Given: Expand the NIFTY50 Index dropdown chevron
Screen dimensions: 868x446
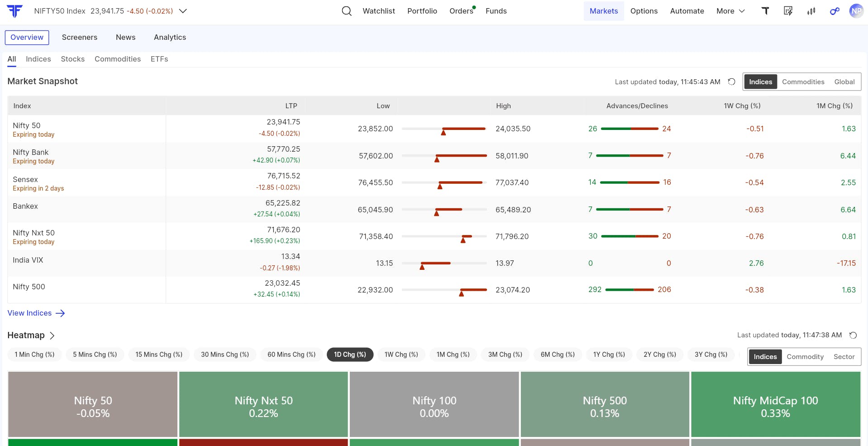Looking at the screenshot, I should click(183, 11).
